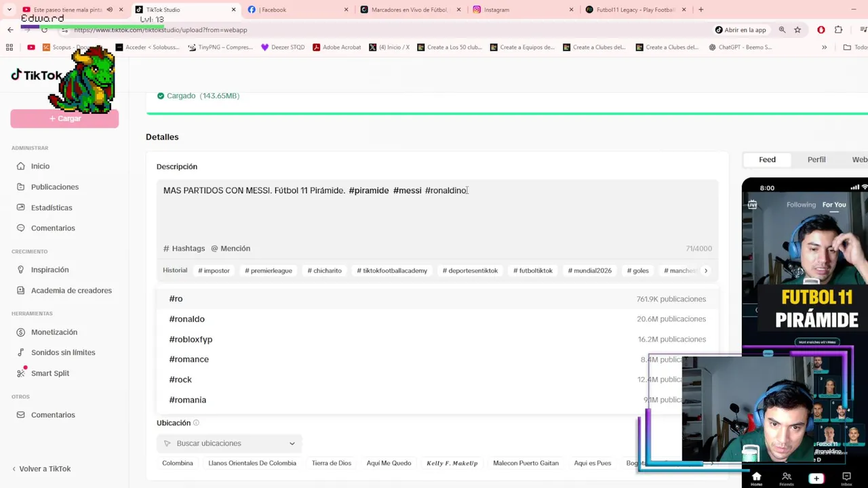The height and width of the screenshot is (488, 868).
Task: Select the #impostor history hashtag
Action: pos(214,270)
